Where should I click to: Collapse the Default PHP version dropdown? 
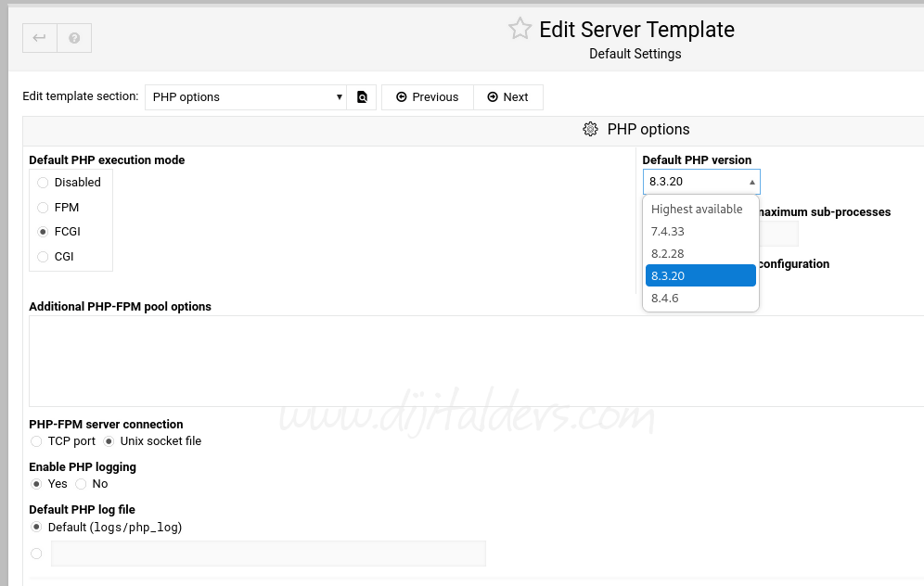pos(700,182)
